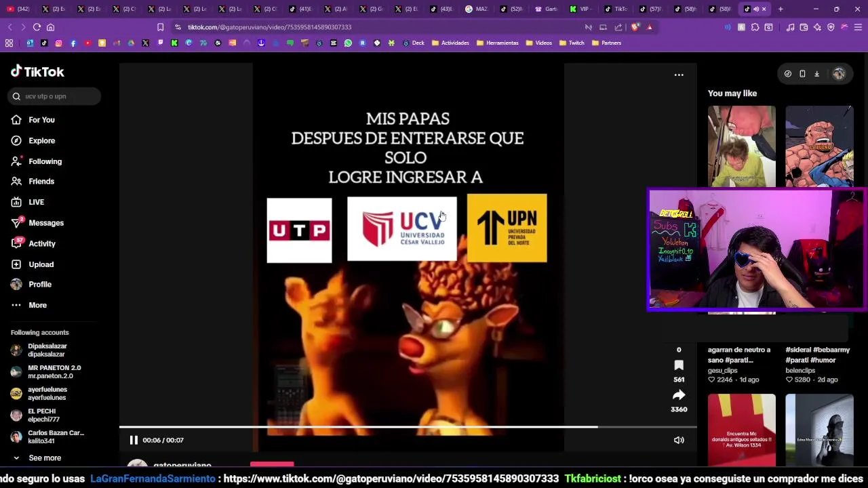Open the Herramientas bookmarks folder
The height and width of the screenshot is (488, 868).
(497, 43)
